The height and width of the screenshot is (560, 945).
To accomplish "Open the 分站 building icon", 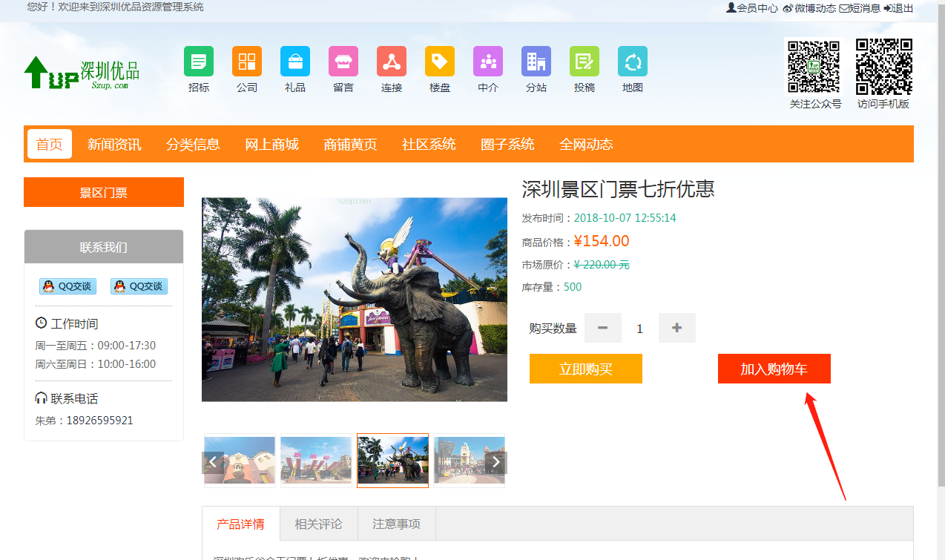I will (536, 62).
